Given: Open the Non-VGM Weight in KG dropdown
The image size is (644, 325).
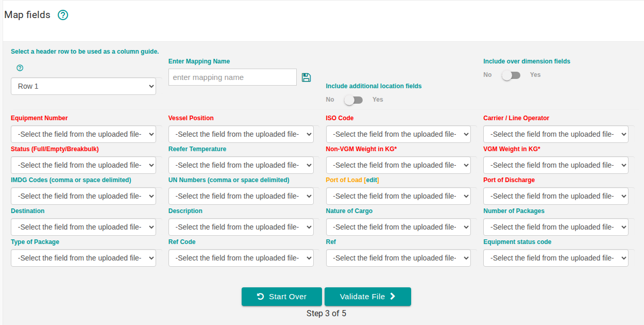Looking at the screenshot, I should 398,165.
